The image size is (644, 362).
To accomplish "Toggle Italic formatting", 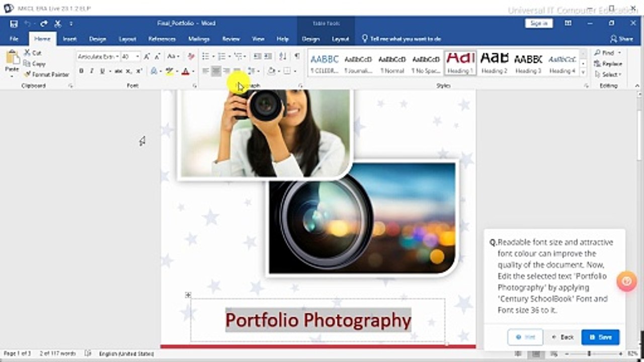I will coord(92,71).
